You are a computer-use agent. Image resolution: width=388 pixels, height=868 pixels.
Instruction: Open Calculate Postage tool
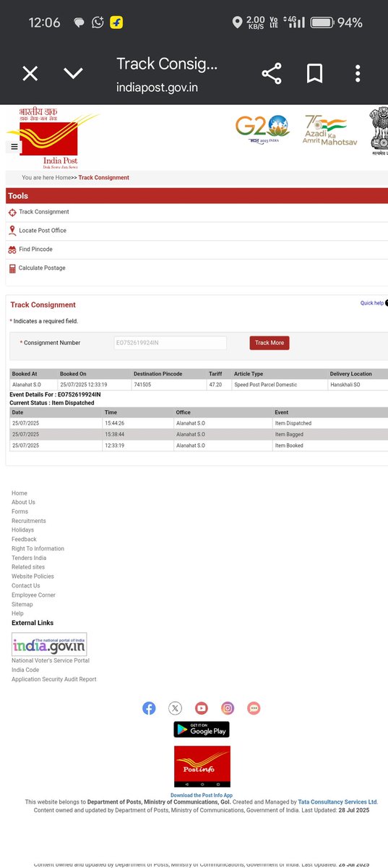tap(42, 268)
